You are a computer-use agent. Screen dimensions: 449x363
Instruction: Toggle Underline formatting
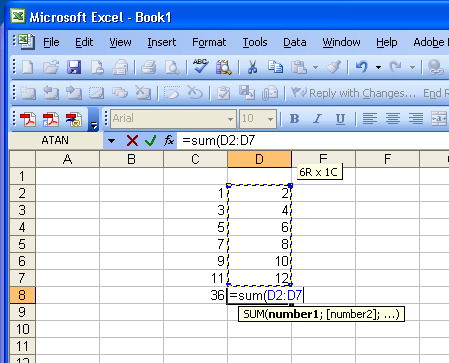340,119
